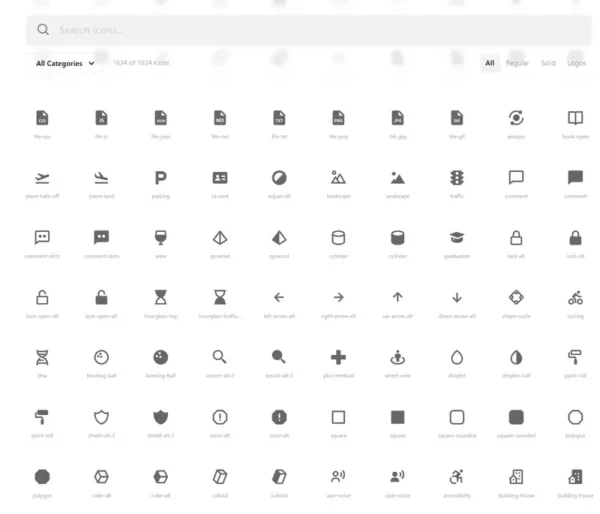Pick the down-arrow-alt icon

pos(457,297)
